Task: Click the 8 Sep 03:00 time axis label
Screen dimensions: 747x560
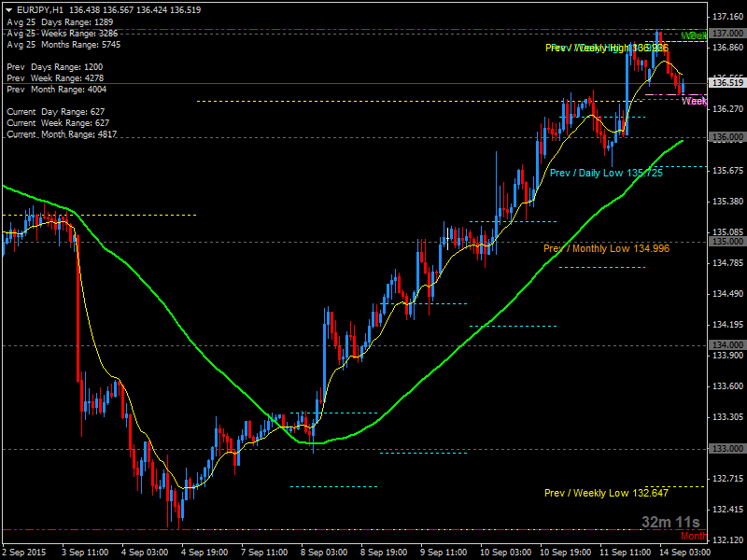Action: pyautogui.click(x=324, y=551)
